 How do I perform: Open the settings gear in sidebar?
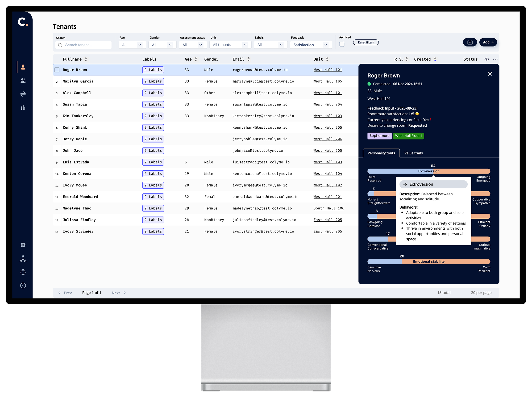point(23,245)
